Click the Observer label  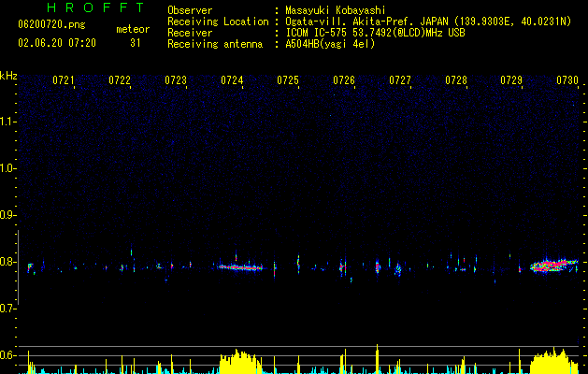coord(190,10)
